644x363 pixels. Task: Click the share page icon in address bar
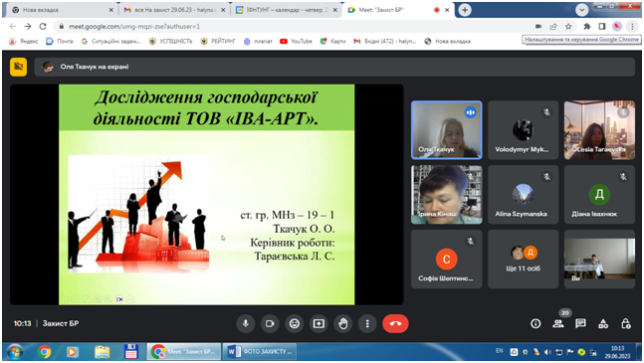click(x=553, y=26)
